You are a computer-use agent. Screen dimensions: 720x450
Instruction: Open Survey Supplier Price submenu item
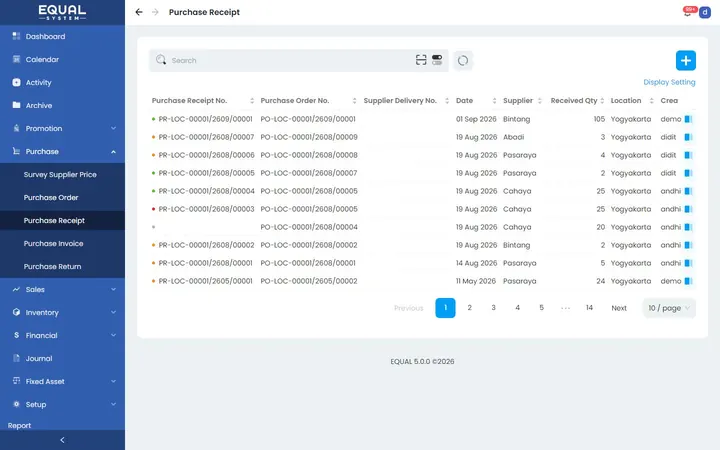click(60, 174)
